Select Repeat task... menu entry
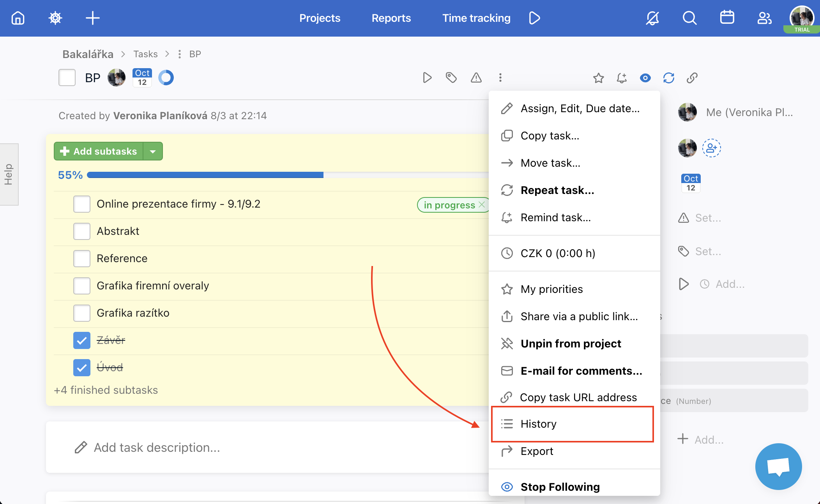This screenshot has height=504, width=820. tap(574, 190)
